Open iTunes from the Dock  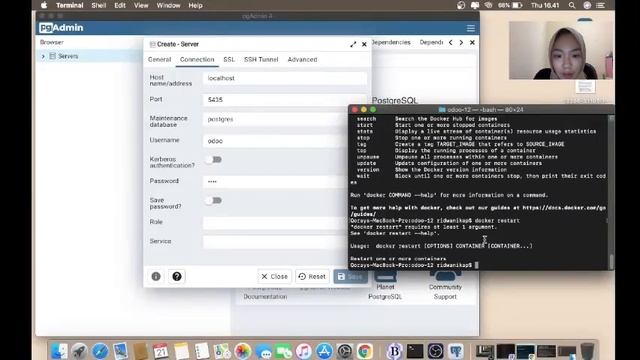coord(304,351)
